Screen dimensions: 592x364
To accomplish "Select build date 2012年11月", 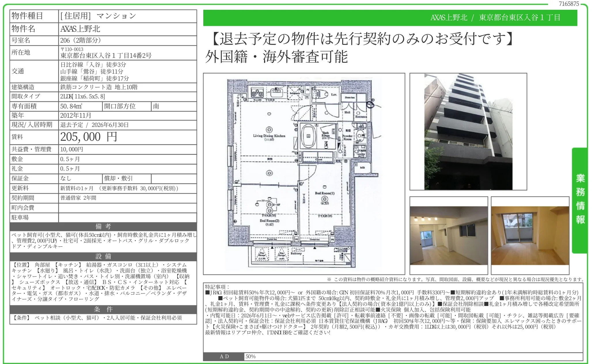I will [x=76, y=115].
